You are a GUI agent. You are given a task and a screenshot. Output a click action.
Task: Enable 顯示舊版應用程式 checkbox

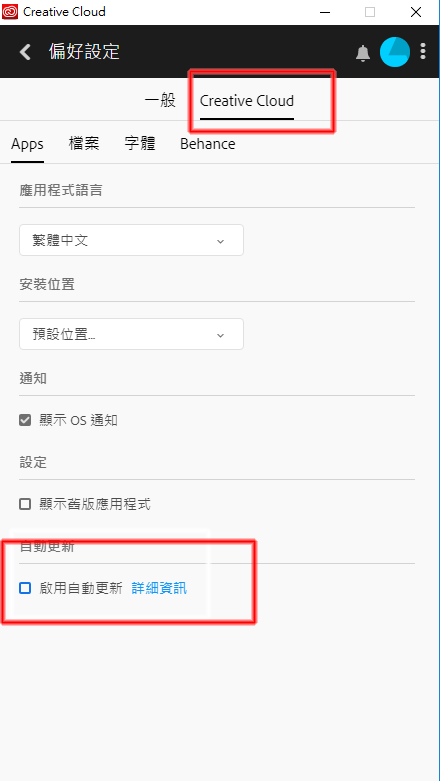(25, 504)
